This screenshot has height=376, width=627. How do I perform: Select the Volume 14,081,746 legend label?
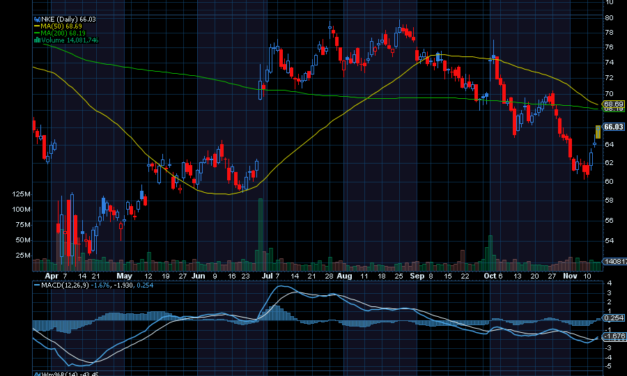[70, 40]
